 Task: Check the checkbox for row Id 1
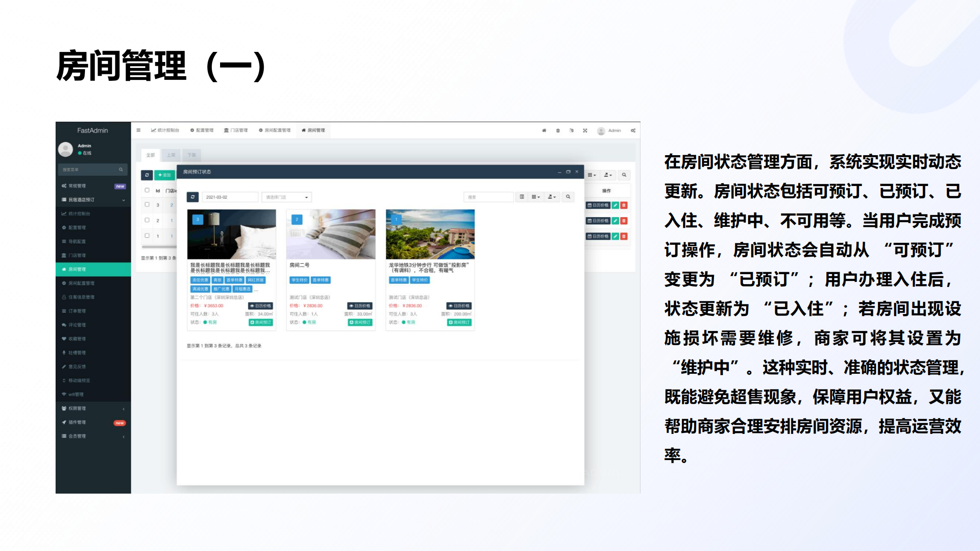(x=147, y=236)
